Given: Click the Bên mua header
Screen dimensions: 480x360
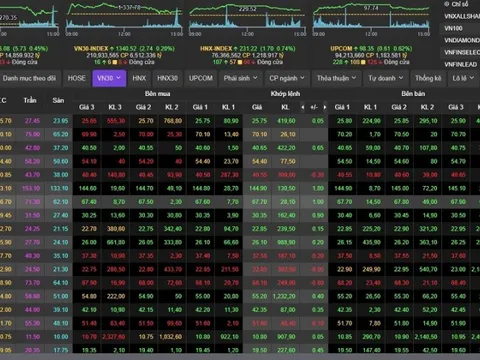Looking at the screenshot, I should pos(157,94).
